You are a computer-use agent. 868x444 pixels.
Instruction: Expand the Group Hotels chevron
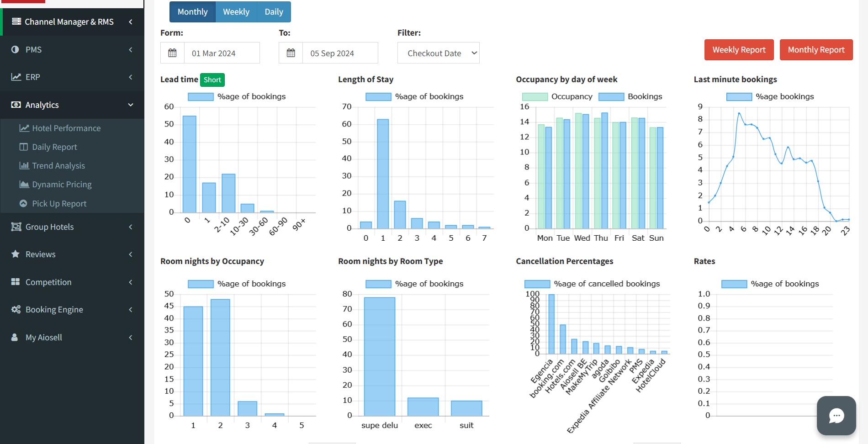coord(131,227)
